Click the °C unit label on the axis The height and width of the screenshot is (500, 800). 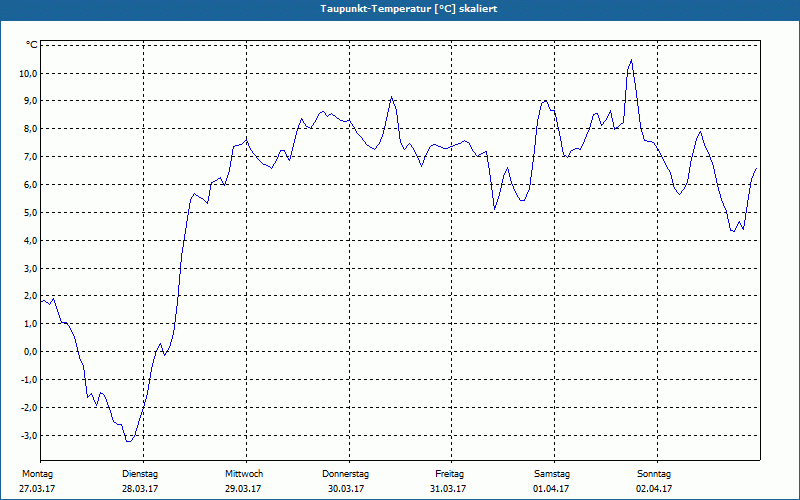click(x=31, y=45)
